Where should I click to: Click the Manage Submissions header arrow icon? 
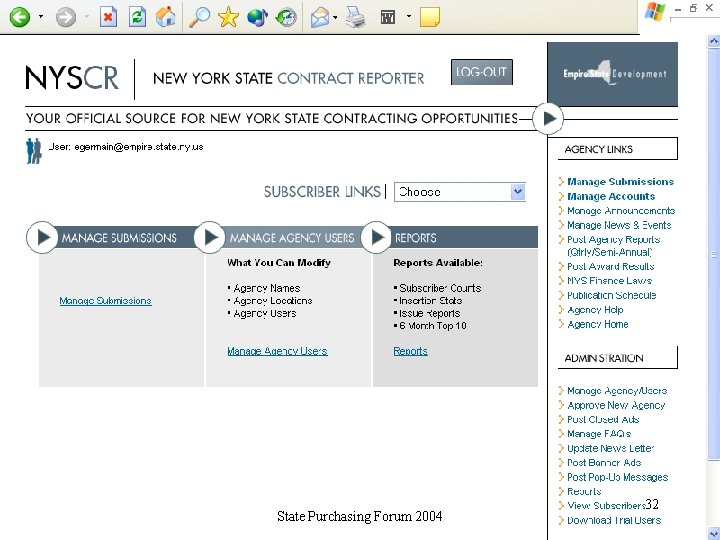[42, 237]
